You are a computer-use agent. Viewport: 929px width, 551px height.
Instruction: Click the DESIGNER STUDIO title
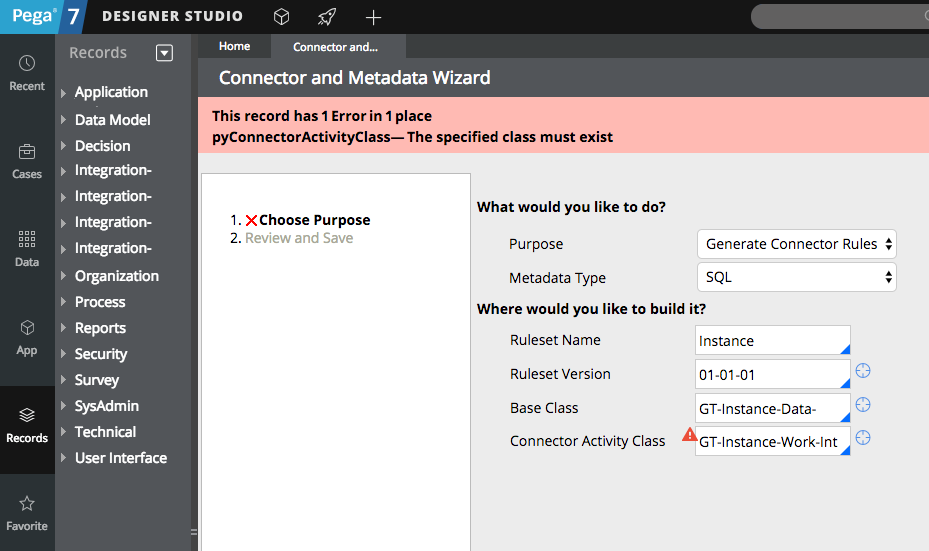coord(172,16)
